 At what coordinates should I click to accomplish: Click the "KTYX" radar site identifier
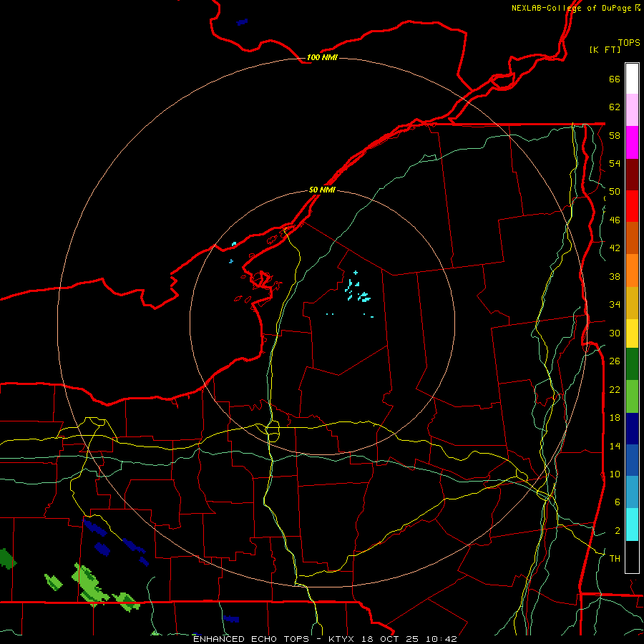pyautogui.click(x=341, y=639)
